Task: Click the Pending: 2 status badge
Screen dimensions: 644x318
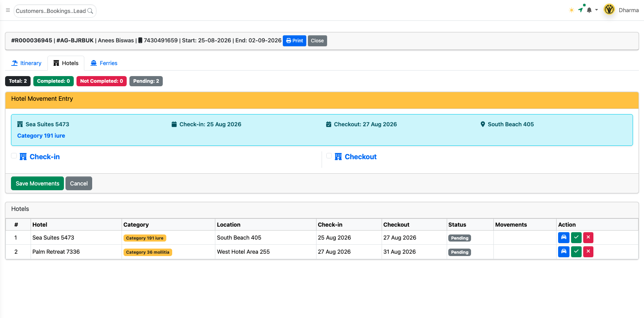Action: pos(146,81)
